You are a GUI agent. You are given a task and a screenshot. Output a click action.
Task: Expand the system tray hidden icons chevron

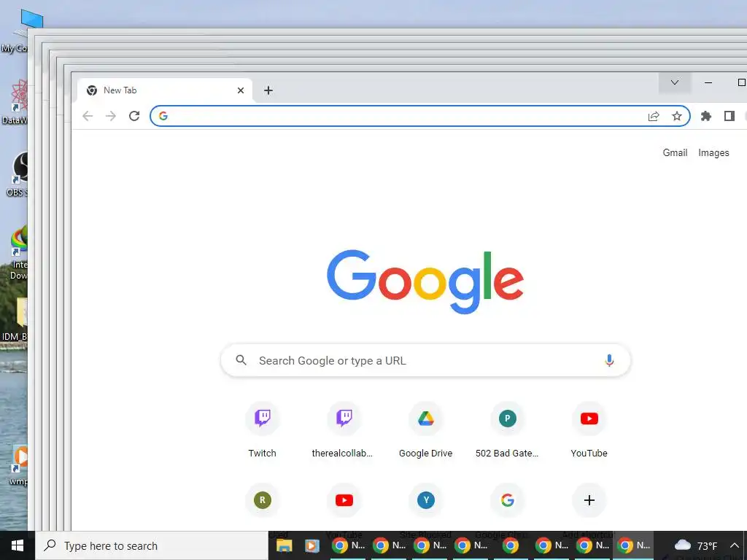pos(734,545)
